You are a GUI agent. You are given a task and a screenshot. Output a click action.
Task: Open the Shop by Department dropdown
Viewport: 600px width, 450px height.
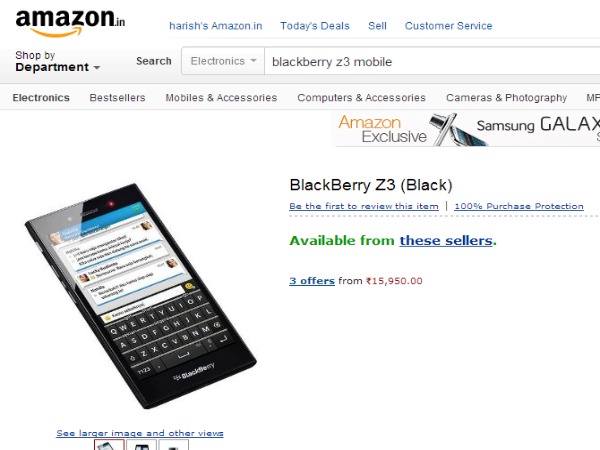57,61
